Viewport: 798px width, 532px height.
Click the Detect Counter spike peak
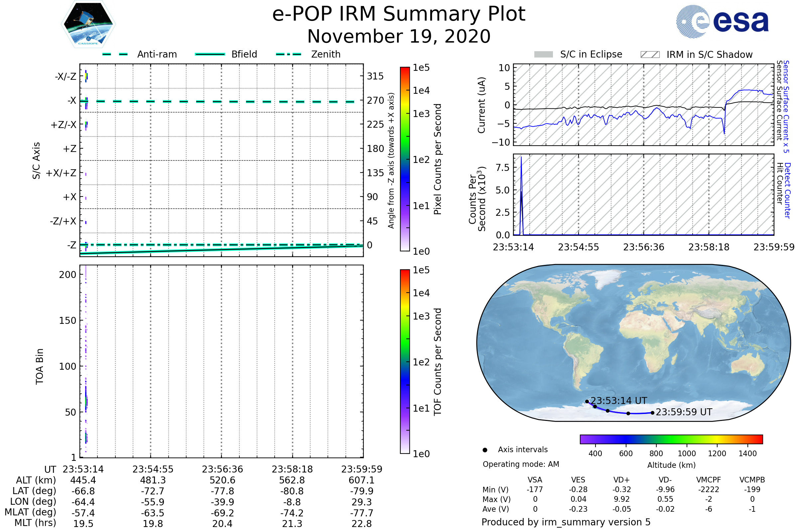(x=521, y=157)
